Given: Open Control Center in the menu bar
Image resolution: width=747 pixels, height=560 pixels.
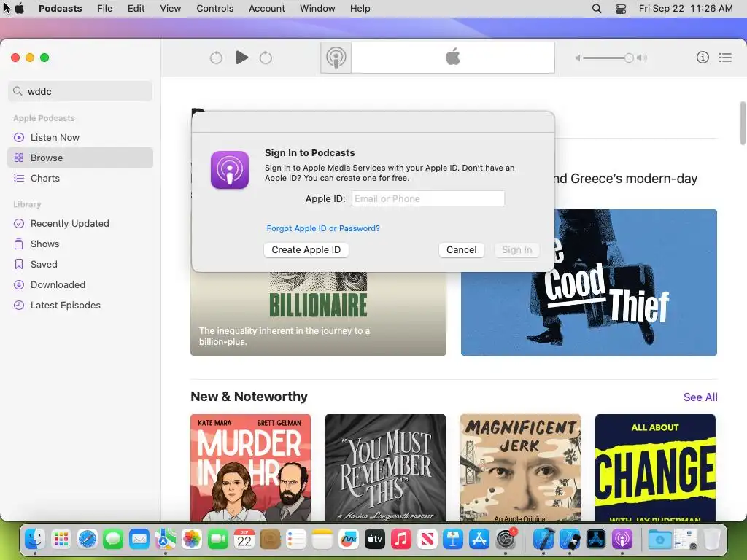Looking at the screenshot, I should pyautogui.click(x=621, y=9).
